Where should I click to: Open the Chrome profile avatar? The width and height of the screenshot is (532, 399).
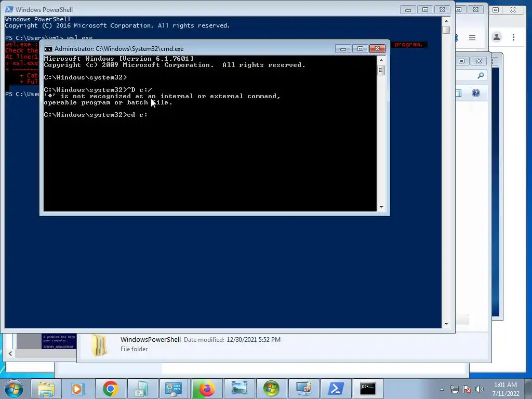click(x=497, y=37)
